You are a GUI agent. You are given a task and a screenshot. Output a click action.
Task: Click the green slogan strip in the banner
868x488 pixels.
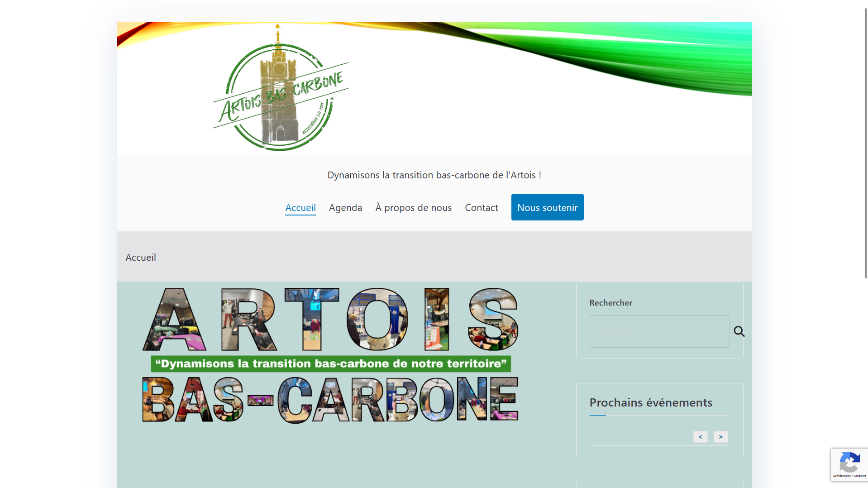(330, 364)
